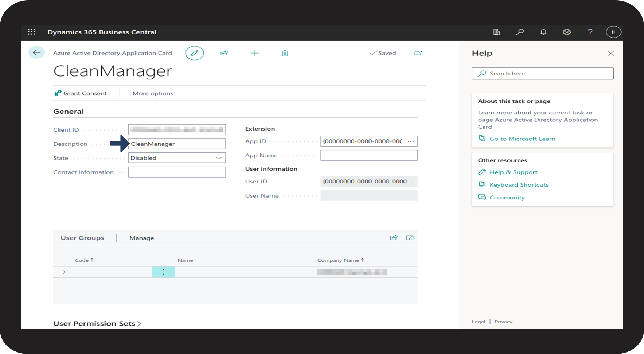Viewport: 644px width, 354px height.
Task: Open the Help & Support link
Action: tap(514, 172)
